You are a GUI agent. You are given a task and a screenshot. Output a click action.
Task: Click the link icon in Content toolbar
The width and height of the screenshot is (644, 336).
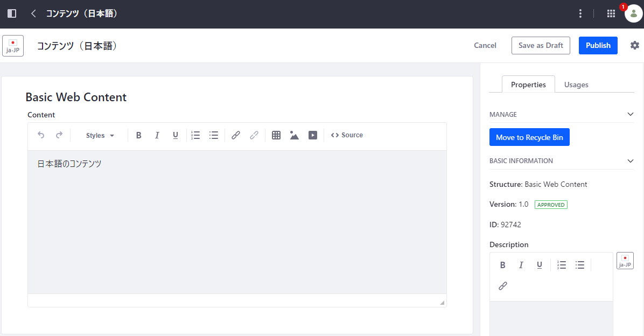click(236, 135)
